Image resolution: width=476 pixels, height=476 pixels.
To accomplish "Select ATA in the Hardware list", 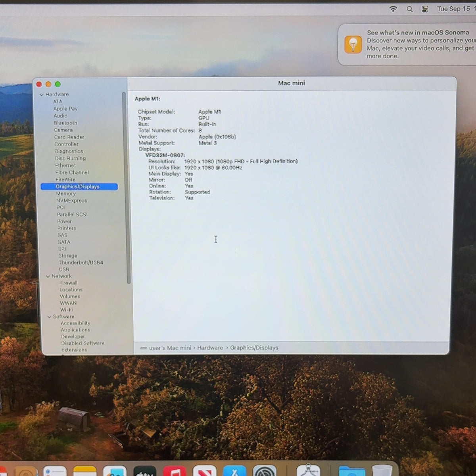I will (x=58, y=102).
